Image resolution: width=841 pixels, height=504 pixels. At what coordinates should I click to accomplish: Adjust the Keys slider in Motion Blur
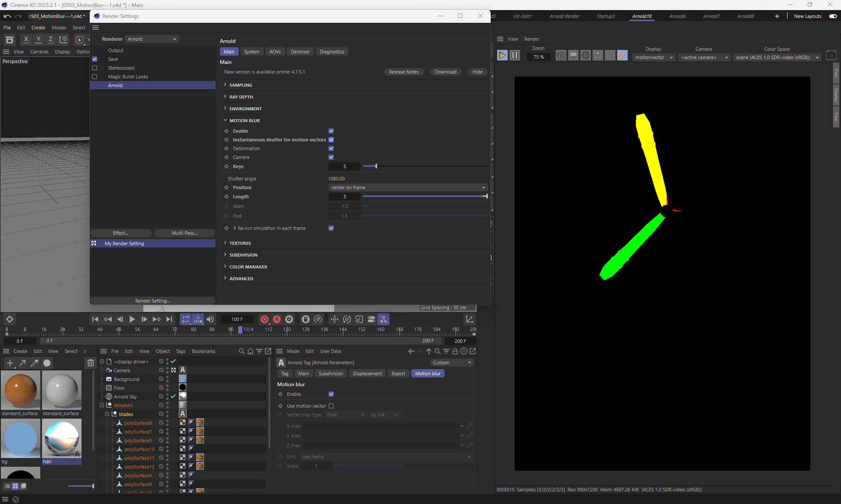376,166
